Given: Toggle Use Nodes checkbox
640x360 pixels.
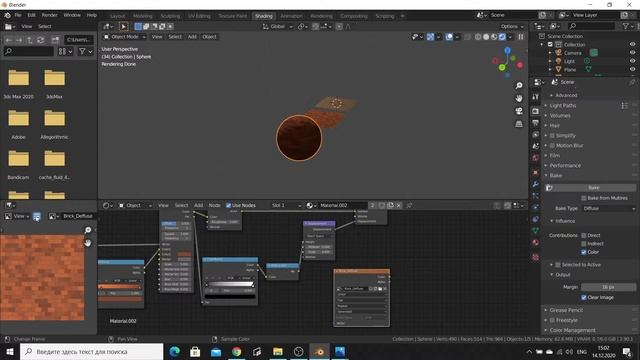Looking at the screenshot, I should pyautogui.click(x=229, y=205).
